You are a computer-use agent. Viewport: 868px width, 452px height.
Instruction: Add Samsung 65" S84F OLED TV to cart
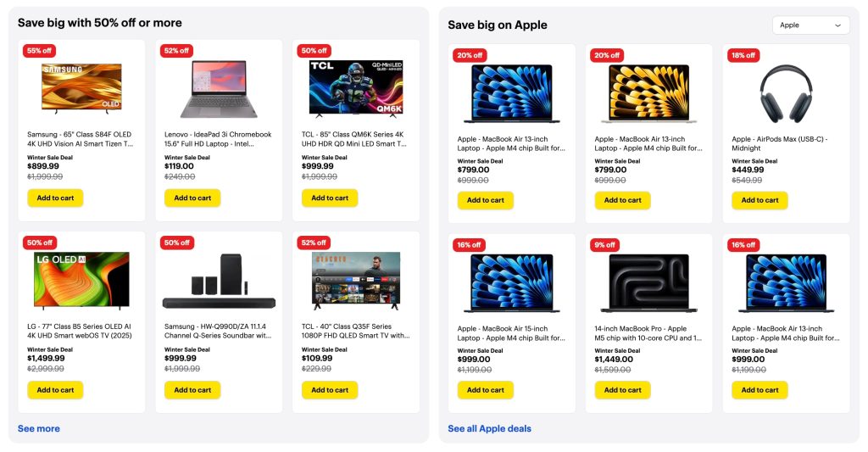tap(55, 198)
